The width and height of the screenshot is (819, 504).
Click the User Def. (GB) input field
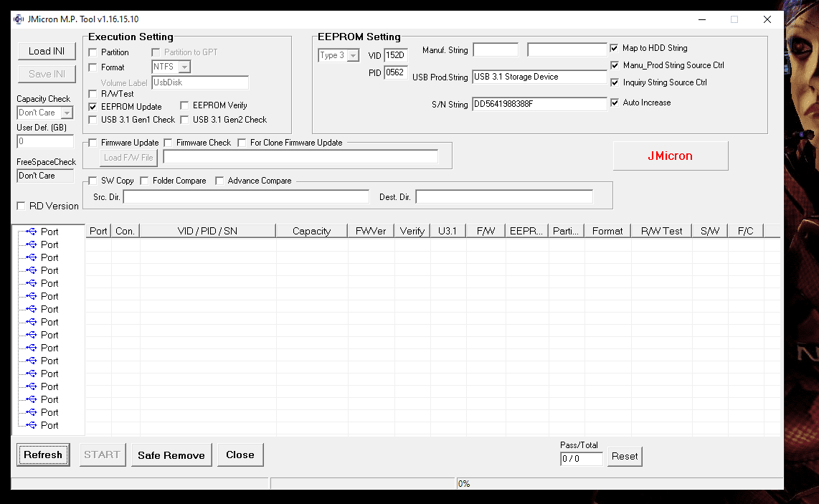[45, 141]
